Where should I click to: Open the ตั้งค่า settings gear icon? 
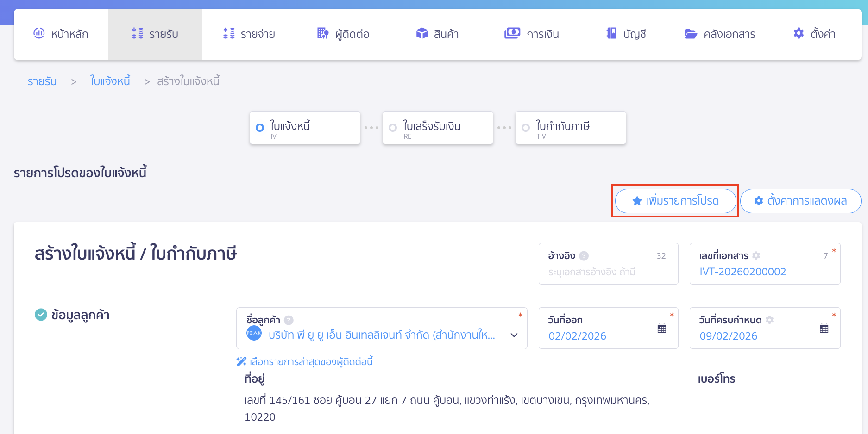pyautogui.click(x=798, y=33)
